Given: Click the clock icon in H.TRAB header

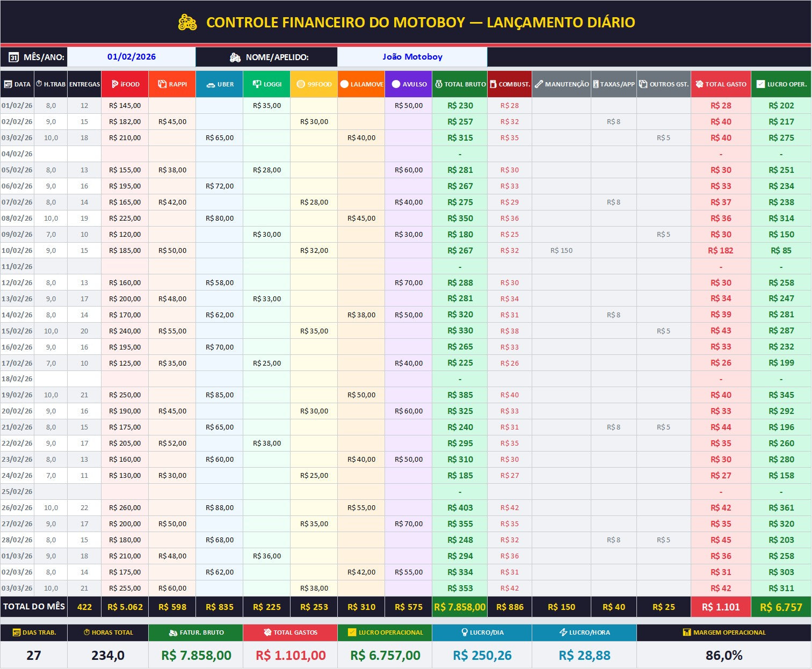Looking at the screenshot, I should (39, 84).
